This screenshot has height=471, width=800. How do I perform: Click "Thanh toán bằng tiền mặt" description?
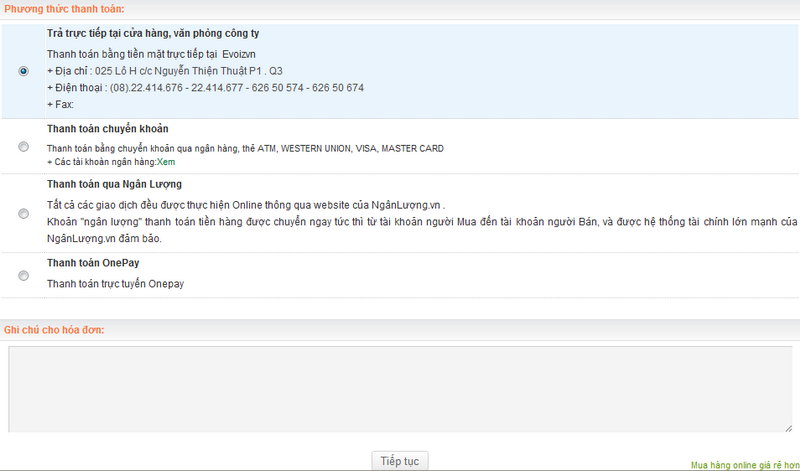(x=151, y=54)
